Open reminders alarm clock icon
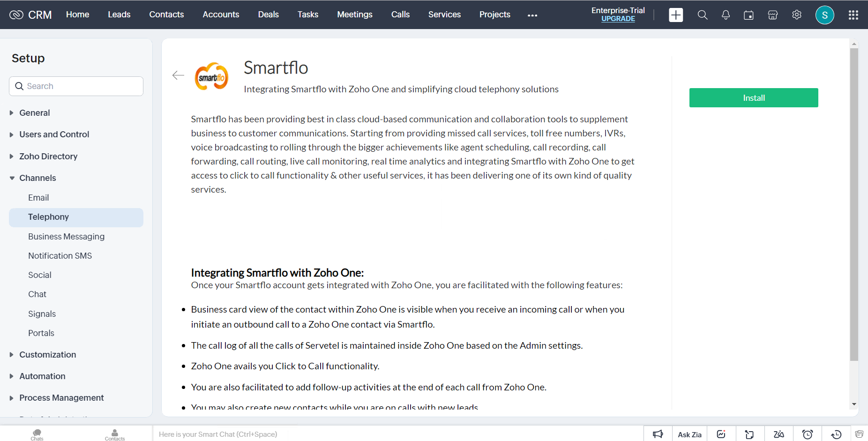Screen dimensions: 868x441 [807, 434]
